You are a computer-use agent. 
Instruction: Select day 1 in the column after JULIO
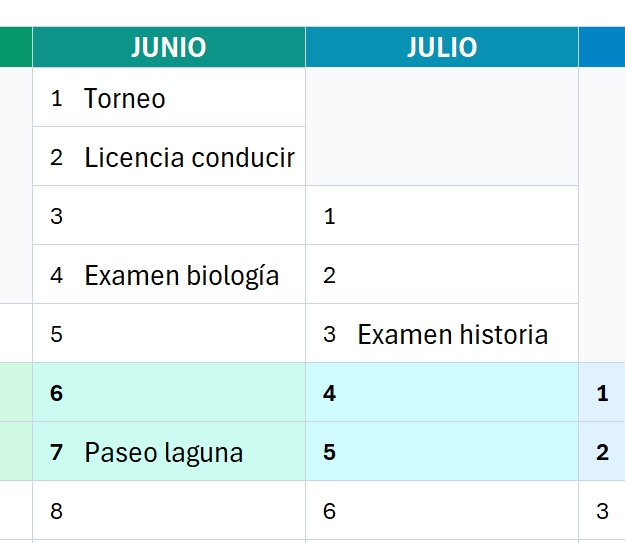(x=602, y=393)
